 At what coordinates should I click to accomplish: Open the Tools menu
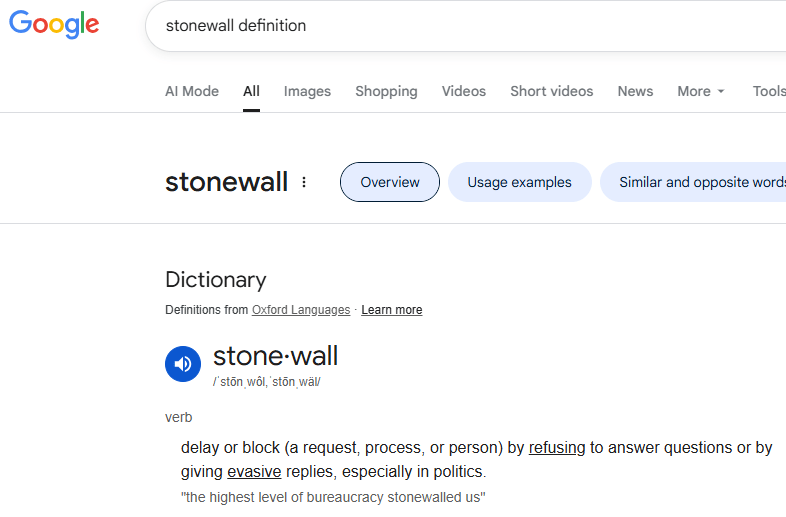click(x=768, y=91)
